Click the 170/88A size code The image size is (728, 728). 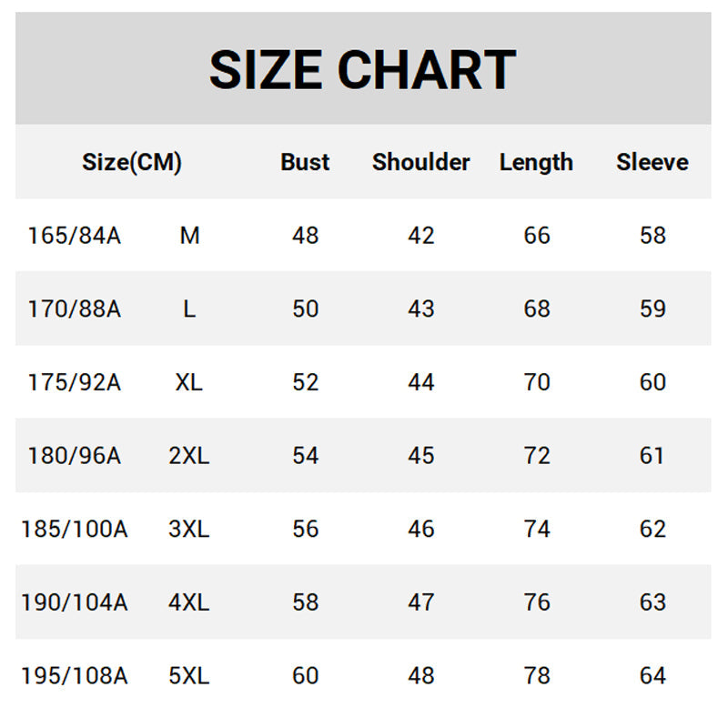[x=75, y=309]
